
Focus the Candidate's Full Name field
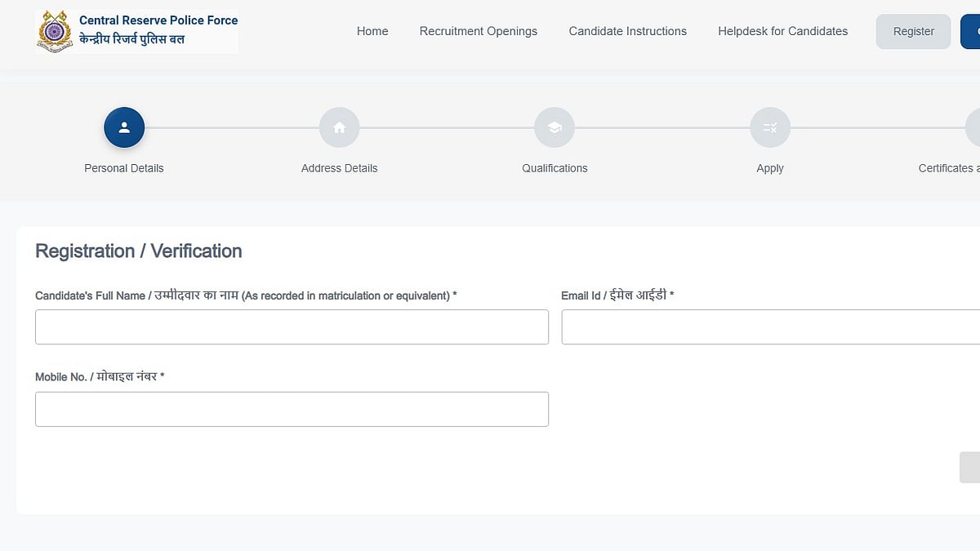[292, 327]
